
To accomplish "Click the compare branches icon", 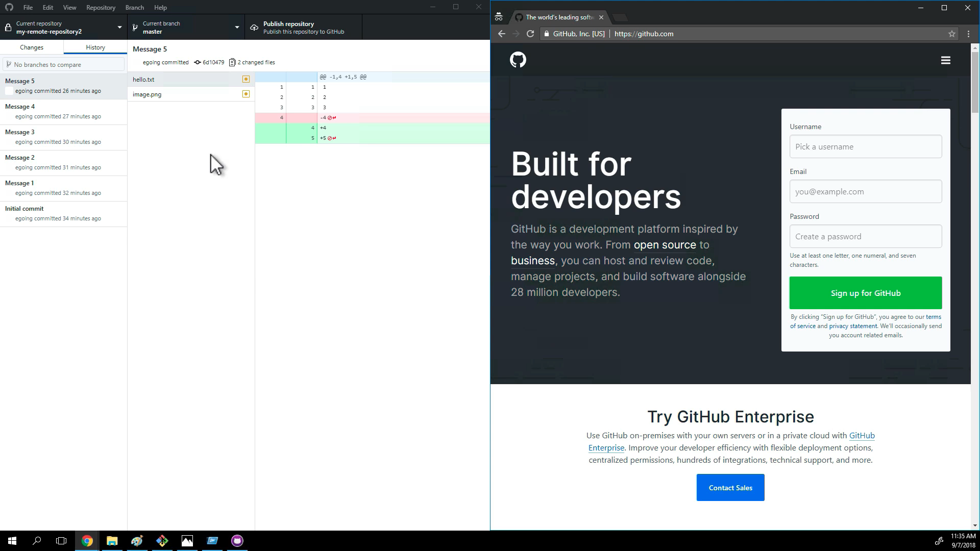I will [9, 64].
